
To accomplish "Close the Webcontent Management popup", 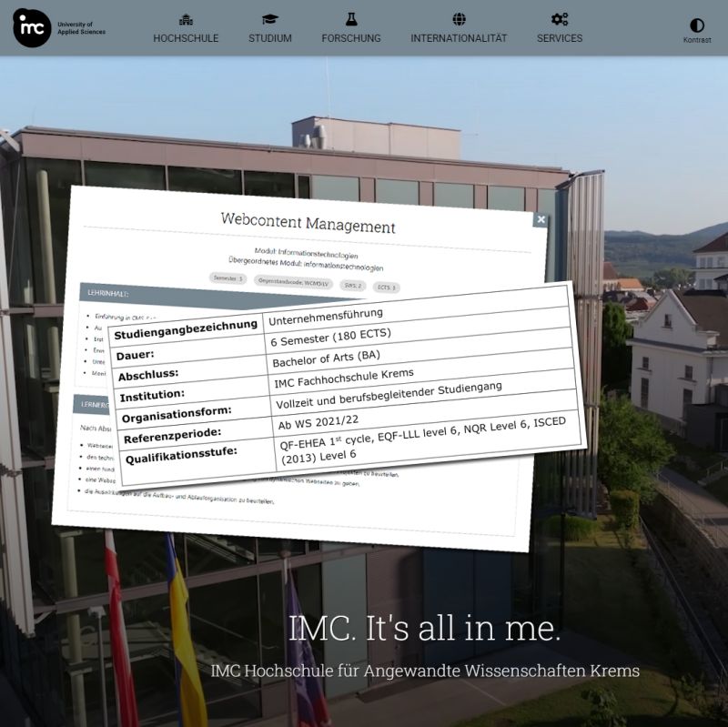I will coord(541,219).
